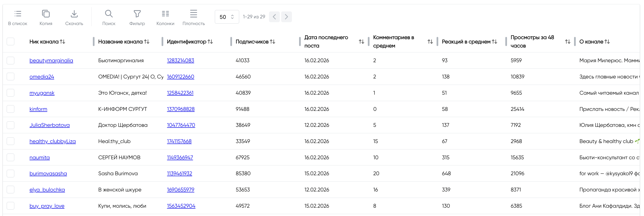Select the cell 'К-ИНФОРМ СУРГУТ'
Image resolution: width=644 pixels, height=216 pixels.
(122, 109)
